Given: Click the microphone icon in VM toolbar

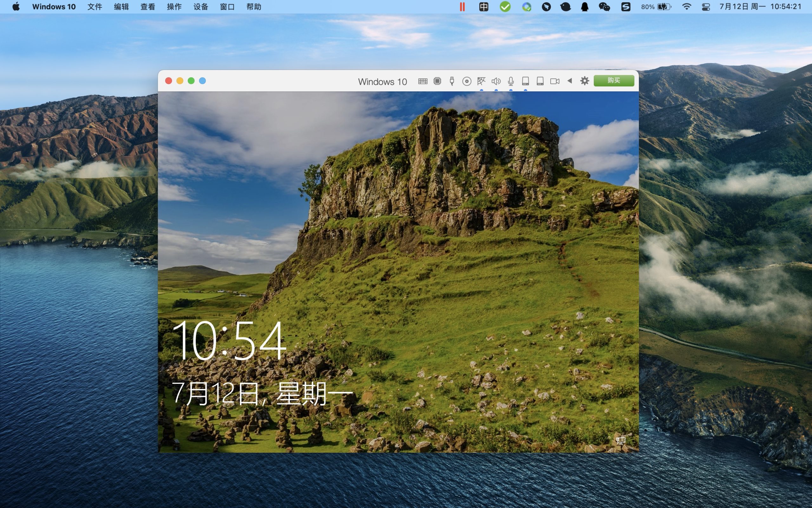Looking at the screenshot, I should point(511,81).
